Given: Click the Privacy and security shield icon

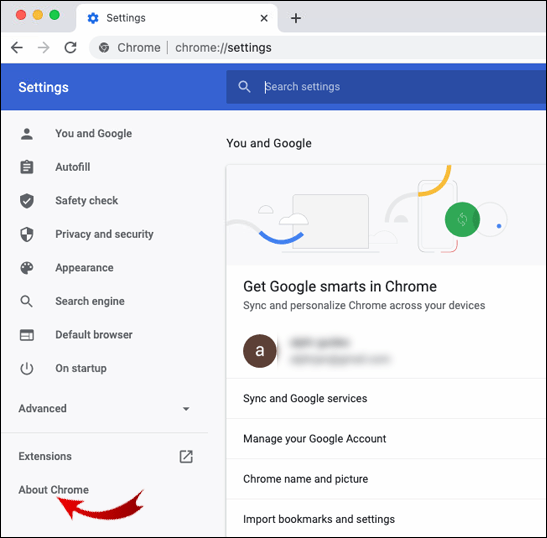Looking at the screenshot, I should (27, 234).
